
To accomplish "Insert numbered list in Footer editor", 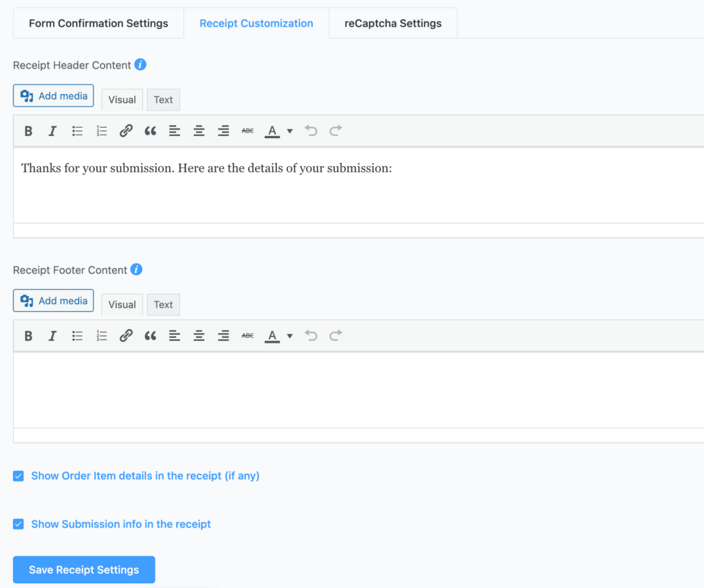I will point(102,336).
